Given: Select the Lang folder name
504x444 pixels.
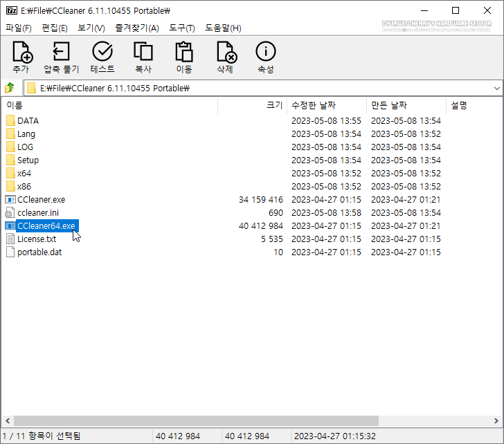Looking at the screenshot, I should [26, 134].
